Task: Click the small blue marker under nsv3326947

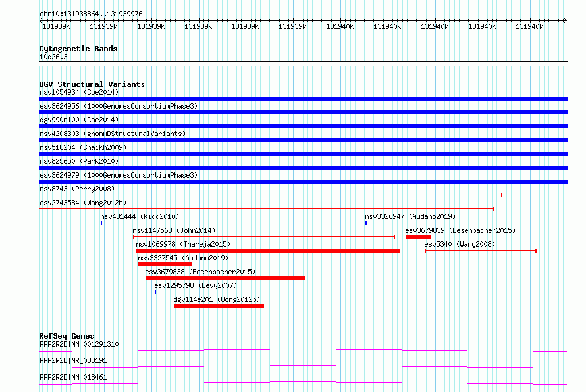Action: [366, 223]
